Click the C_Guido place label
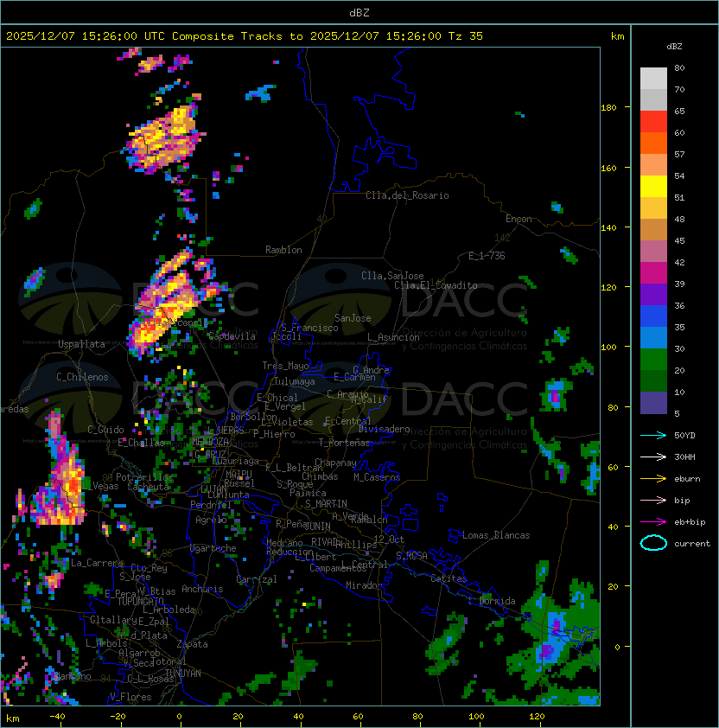This screenshot has height=728, width=719. pos(105,430)
